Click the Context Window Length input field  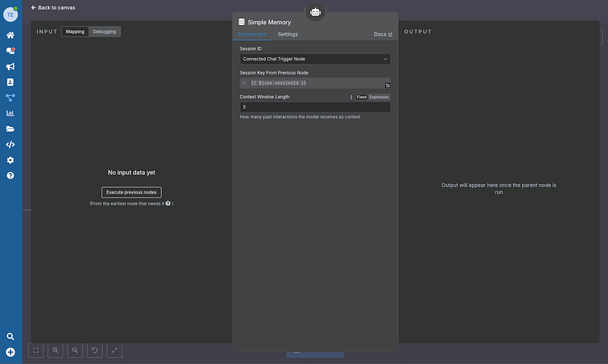coord(315,107)
